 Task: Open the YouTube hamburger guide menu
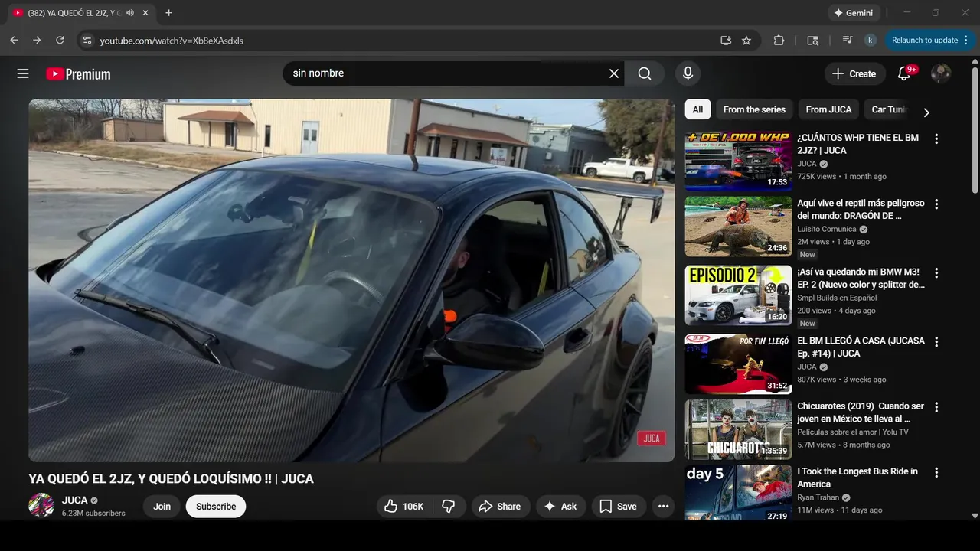(x=23, y=73)
